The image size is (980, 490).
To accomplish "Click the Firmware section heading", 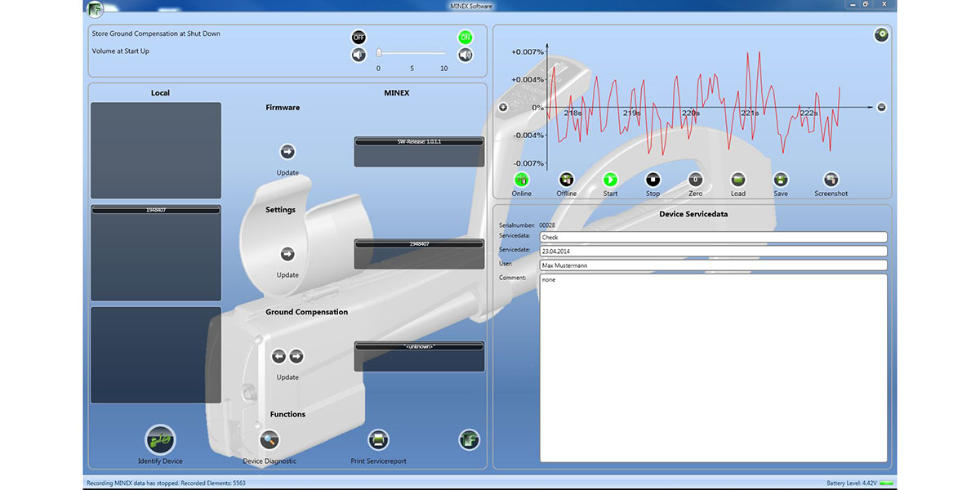I will click(x=283, y=108).
